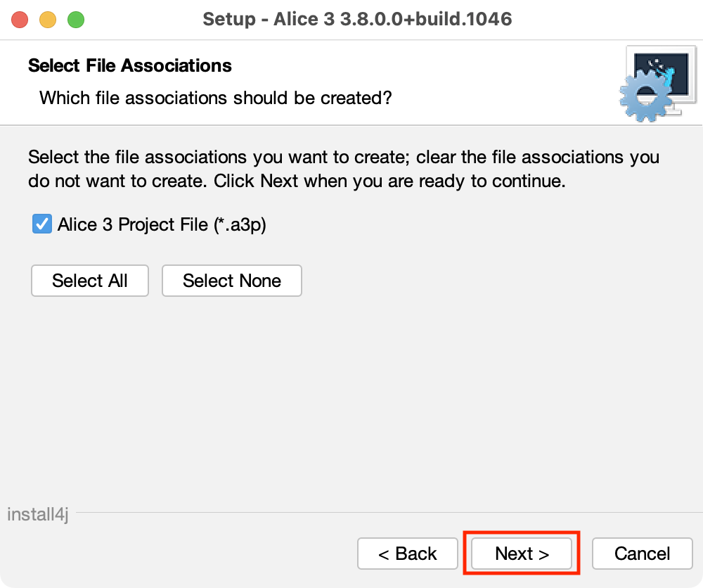Click the install4j label
703x588 pixels.
click(37, 514)
